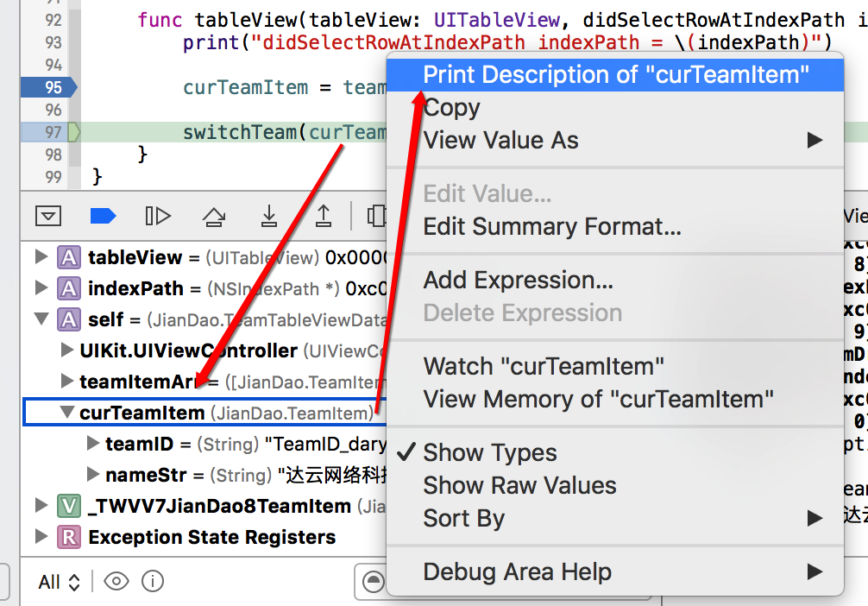
Task: Click line number 92 in gutter
Action: (x=53, y=20)
